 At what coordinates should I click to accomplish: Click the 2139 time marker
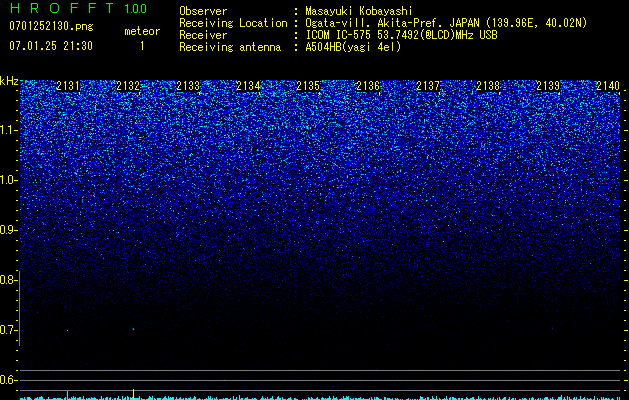pyautogui.click(x=548, y=86)
